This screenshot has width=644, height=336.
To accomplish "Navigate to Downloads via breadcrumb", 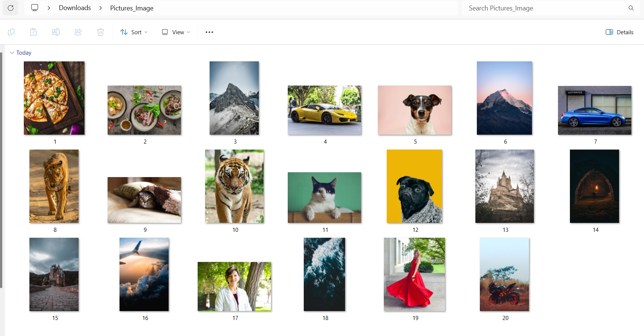I will [x=74, y=7].
